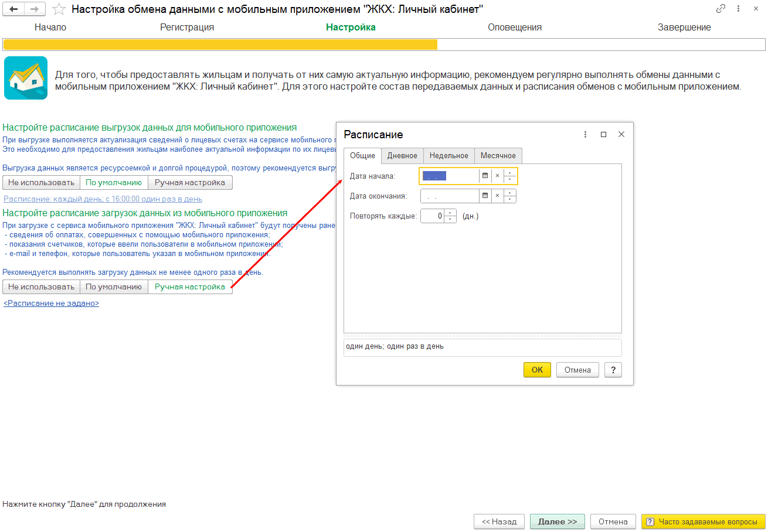Select Ручная настройка for data upload schedule
Viewport: 768px width, 532px height.
click(x=190, y=182)
